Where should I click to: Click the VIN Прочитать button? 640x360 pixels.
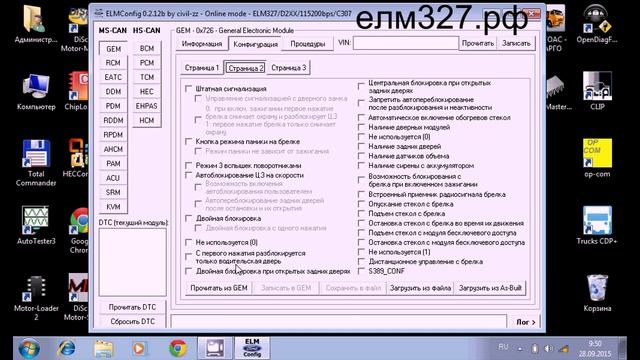(x=478, y=43)
